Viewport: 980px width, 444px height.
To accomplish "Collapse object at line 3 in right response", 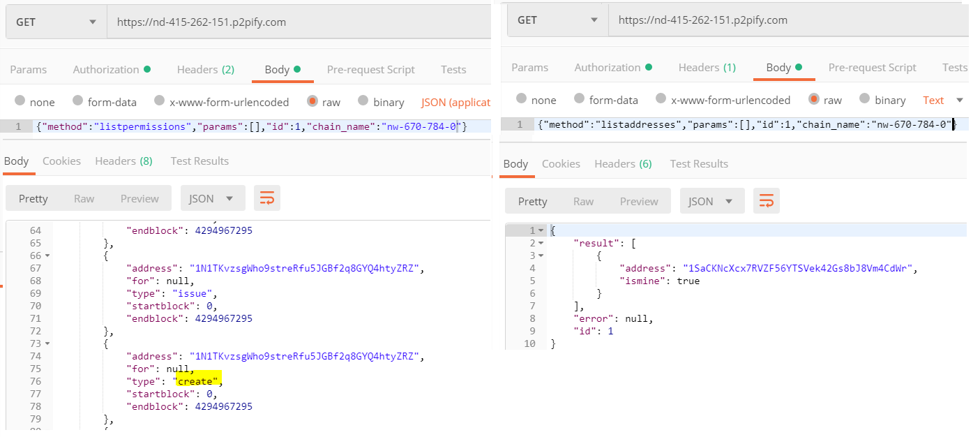I will (542, 256).
